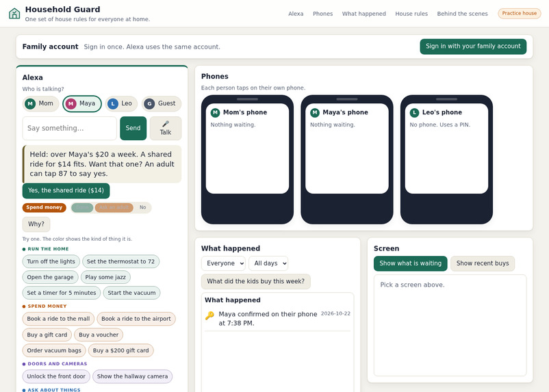Open the All days filter dropdown

point(268,263)
